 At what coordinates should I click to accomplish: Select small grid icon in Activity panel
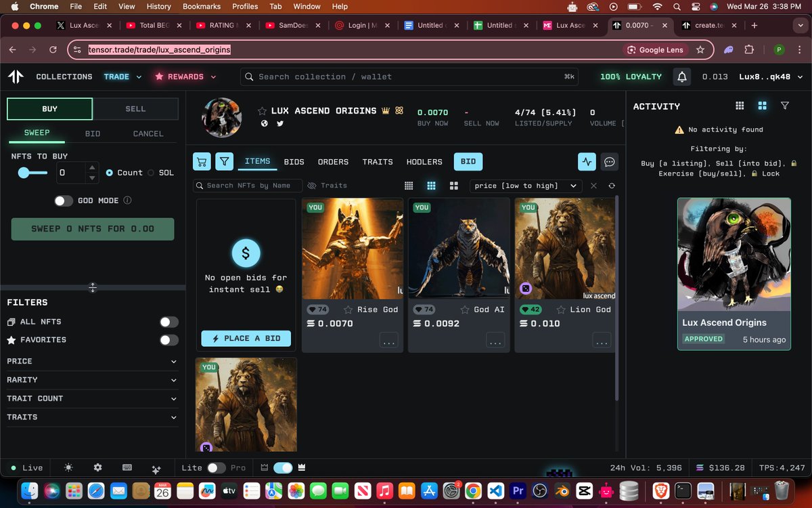coord(740,106)
